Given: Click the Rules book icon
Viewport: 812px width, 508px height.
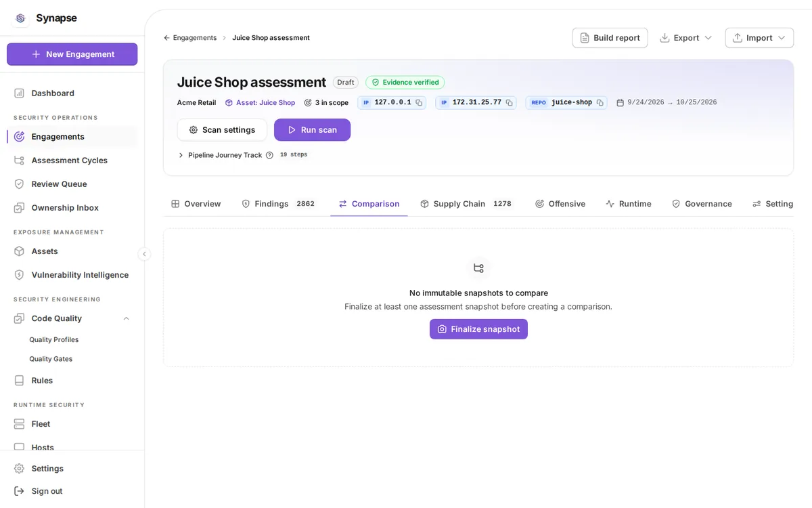Looking at the screenshot, I should click(19, 381).
